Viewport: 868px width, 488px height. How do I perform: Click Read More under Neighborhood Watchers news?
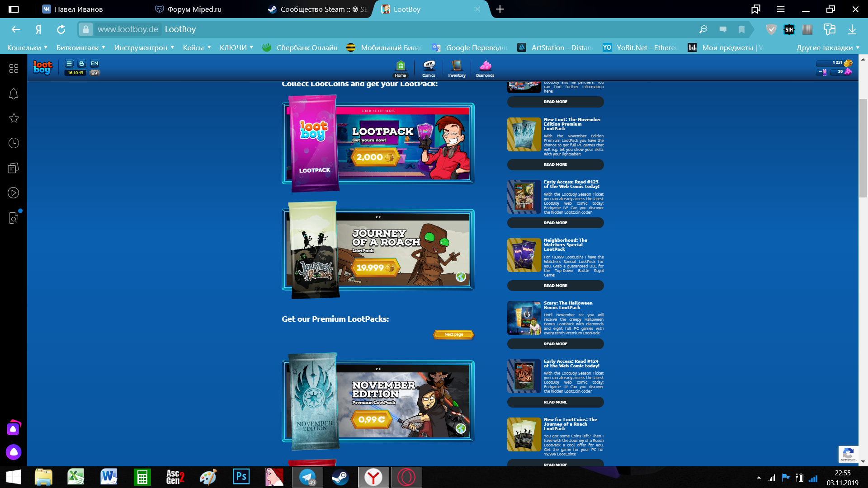[556, 286]
